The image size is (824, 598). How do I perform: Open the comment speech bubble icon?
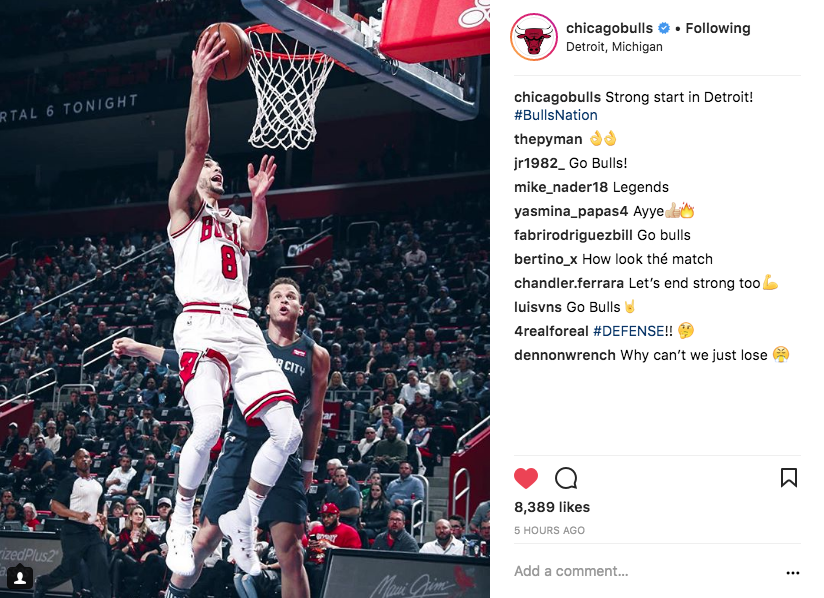click(x=566, y=478)
